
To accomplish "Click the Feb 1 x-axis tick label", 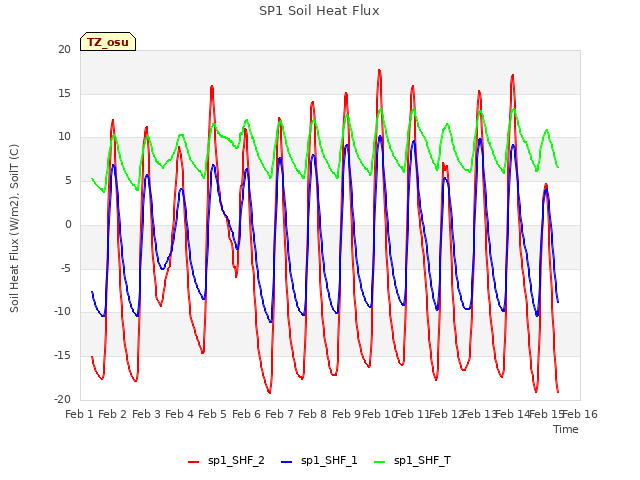I will click(79, 414).
